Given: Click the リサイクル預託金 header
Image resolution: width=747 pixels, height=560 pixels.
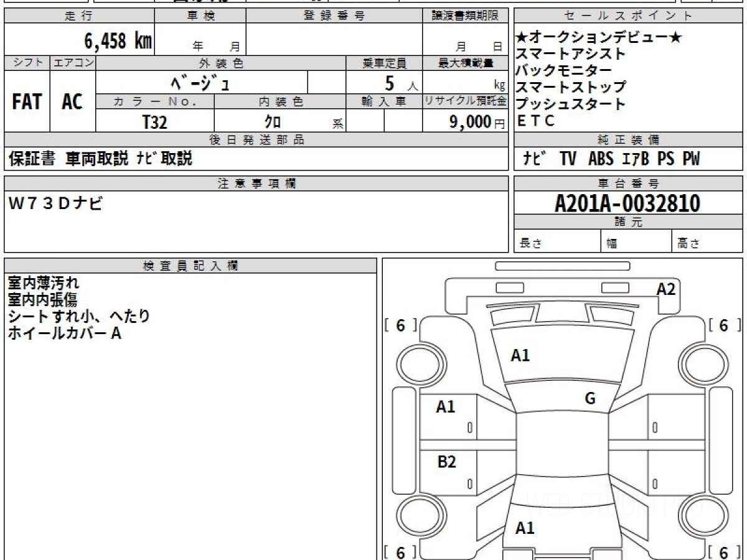Looking at the screenshot, I should 465,101.
